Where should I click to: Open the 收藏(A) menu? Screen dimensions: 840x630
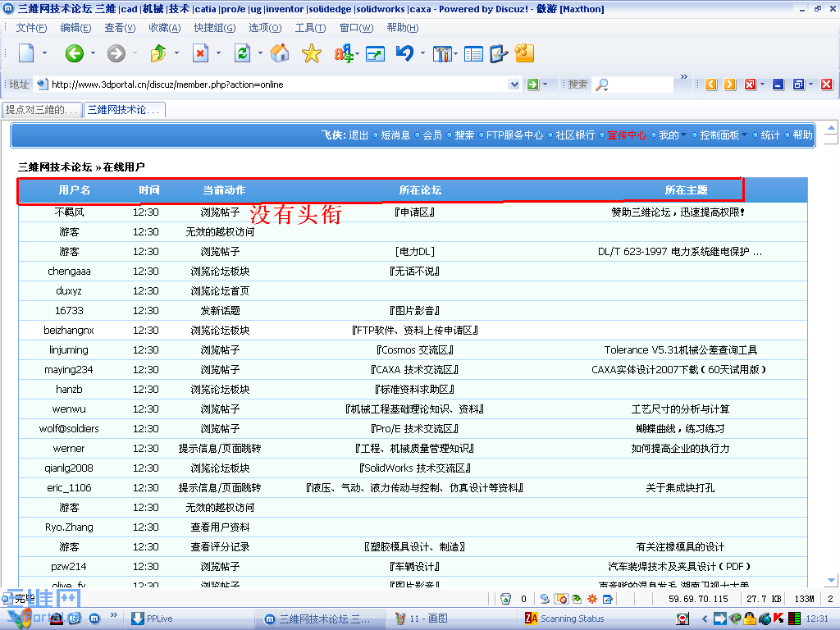[164, 28]
